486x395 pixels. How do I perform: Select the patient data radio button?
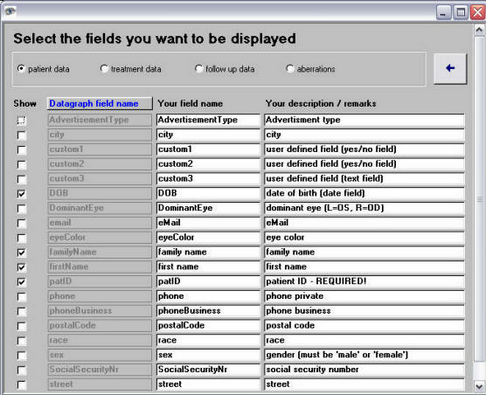[x=21, y=69]
